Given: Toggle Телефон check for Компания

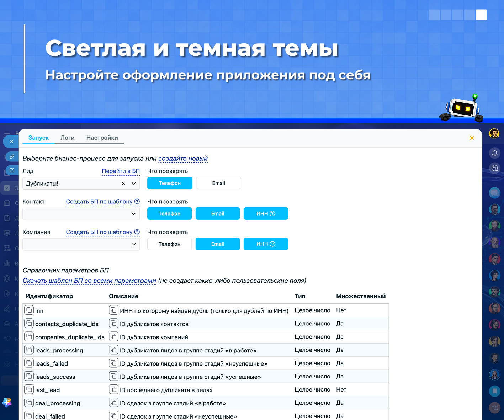Looking at the screenshot, I should pos(169,244).
